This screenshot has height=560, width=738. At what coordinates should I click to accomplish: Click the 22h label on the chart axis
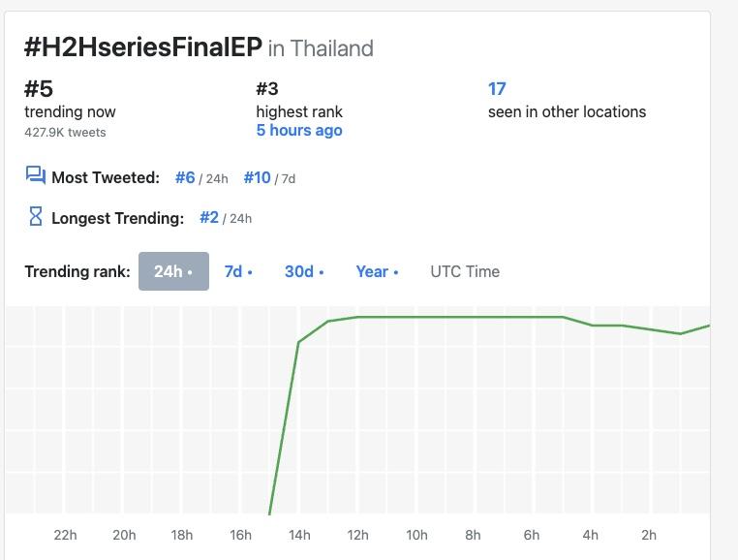coord(65,535)
